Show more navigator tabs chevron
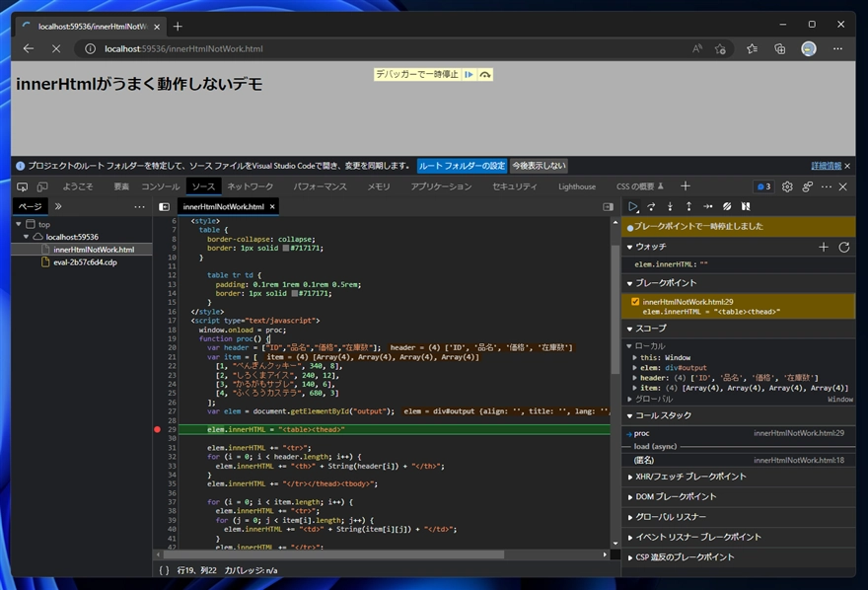This screenshot has width=868, height=590. pos(58,206)
